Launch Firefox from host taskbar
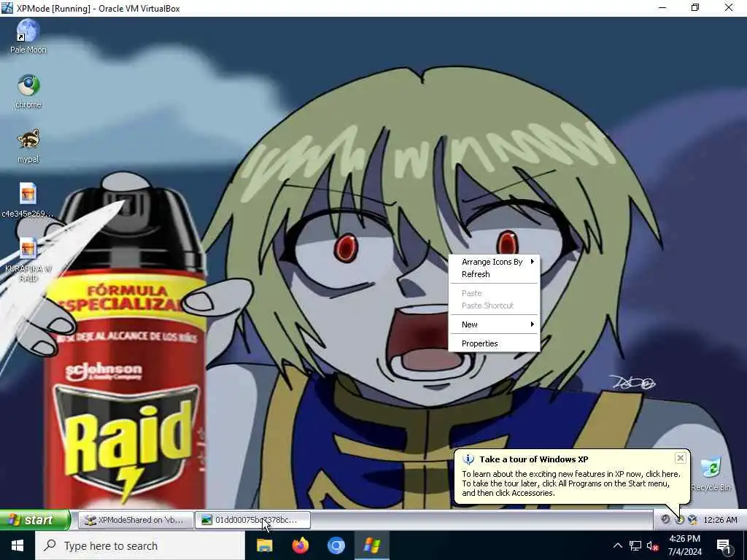This screenshot has width=747, height=560. tap(300, 545)
